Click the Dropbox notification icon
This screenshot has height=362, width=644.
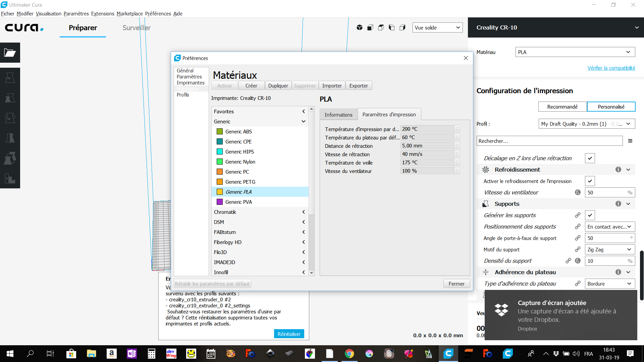coord(501,310)
